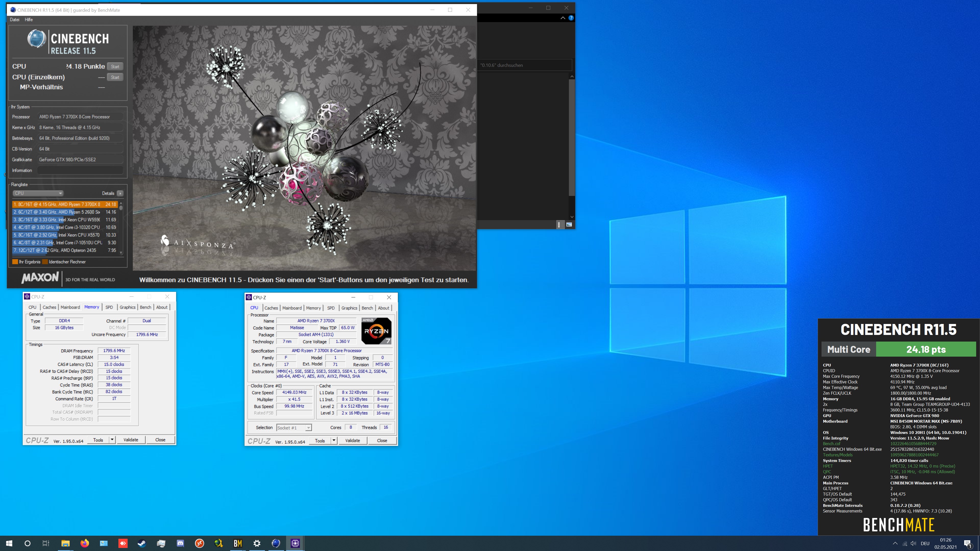Screen dimensions: 980x551
Task: Open the taskbar clock showing 01:26
Action: (945, 543)
